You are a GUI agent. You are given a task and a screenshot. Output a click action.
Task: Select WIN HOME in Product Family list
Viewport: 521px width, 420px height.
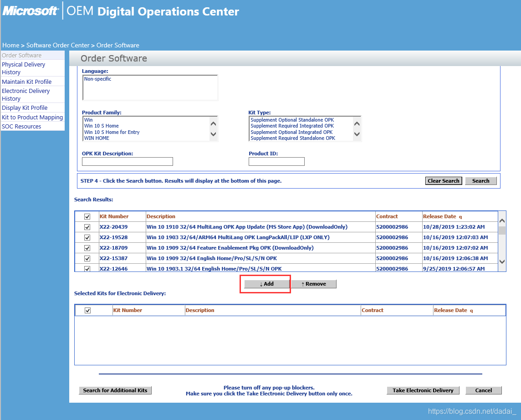pyautogui.click(x=97, y=138)
